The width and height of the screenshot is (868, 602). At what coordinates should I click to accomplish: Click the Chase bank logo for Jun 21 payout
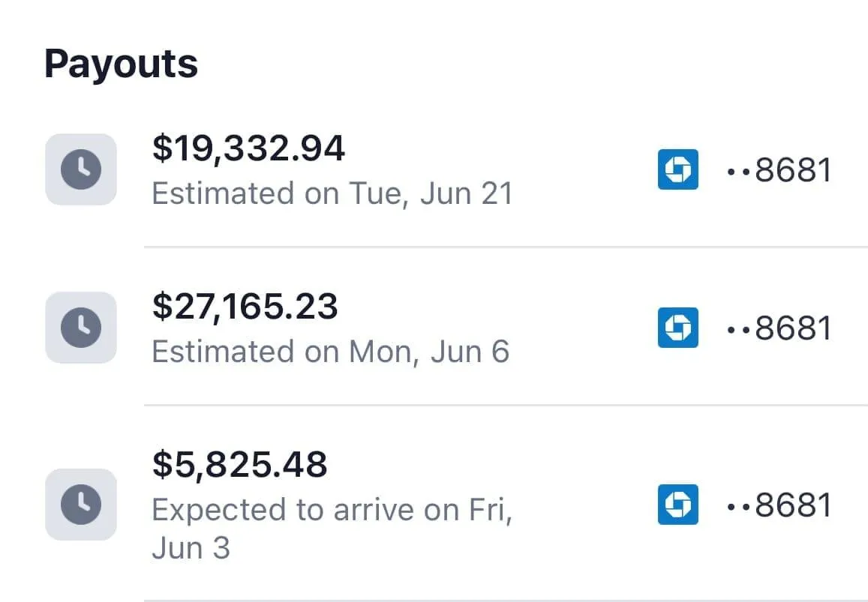pos(678,169)
